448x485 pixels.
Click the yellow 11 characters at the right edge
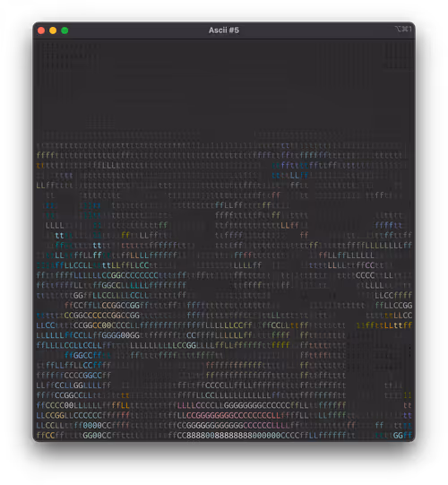408,395
